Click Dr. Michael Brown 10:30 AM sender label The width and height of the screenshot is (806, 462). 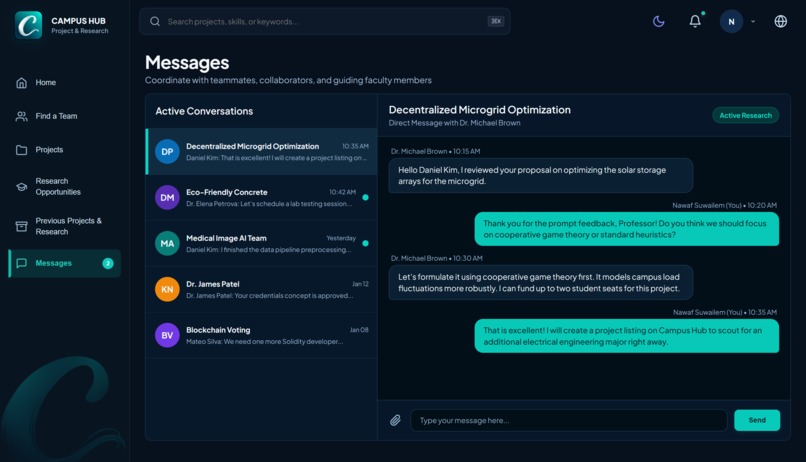coord(436,258)
